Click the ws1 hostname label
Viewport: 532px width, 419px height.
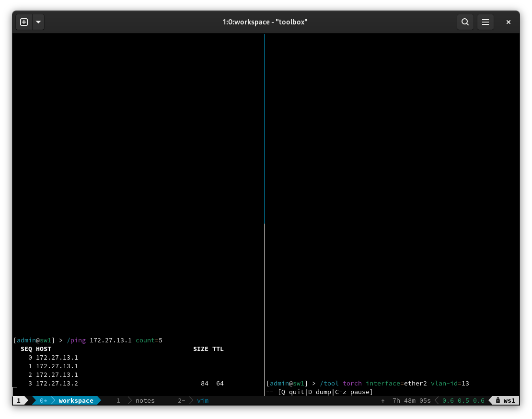(x=509, y=400)
